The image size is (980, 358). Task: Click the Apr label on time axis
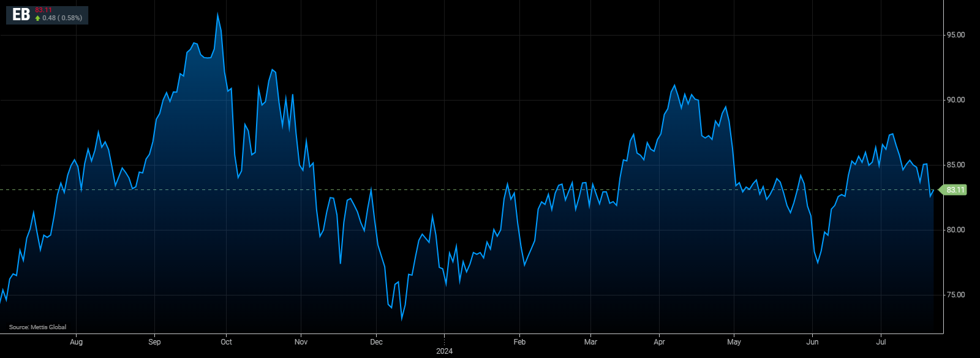tap(659, 342)
